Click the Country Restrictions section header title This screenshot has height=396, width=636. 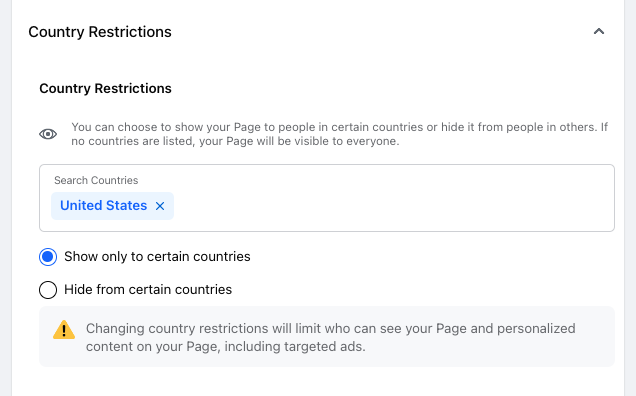100,32
